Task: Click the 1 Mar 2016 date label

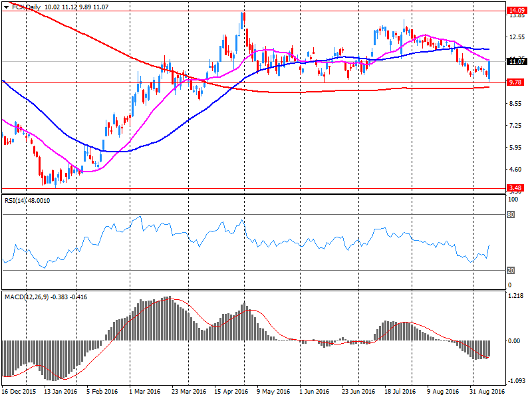Action: (144, 391)
